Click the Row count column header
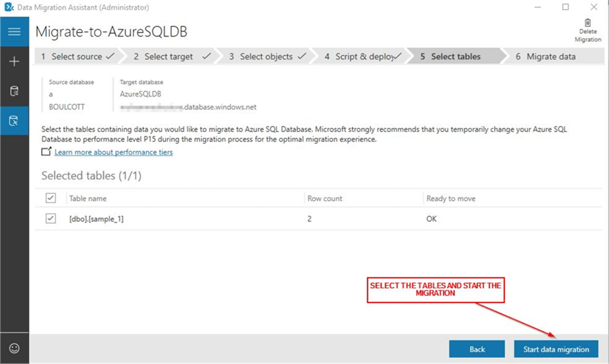Image resolution: width=609 pixels, height=364 pixels. [325, 198]
